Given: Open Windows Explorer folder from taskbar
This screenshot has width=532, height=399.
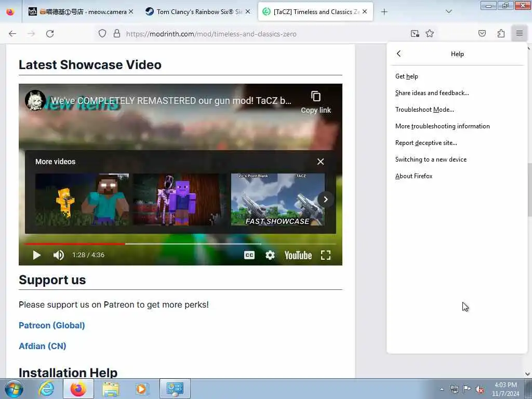Looking at the screenshot, I should click(111, 389).
